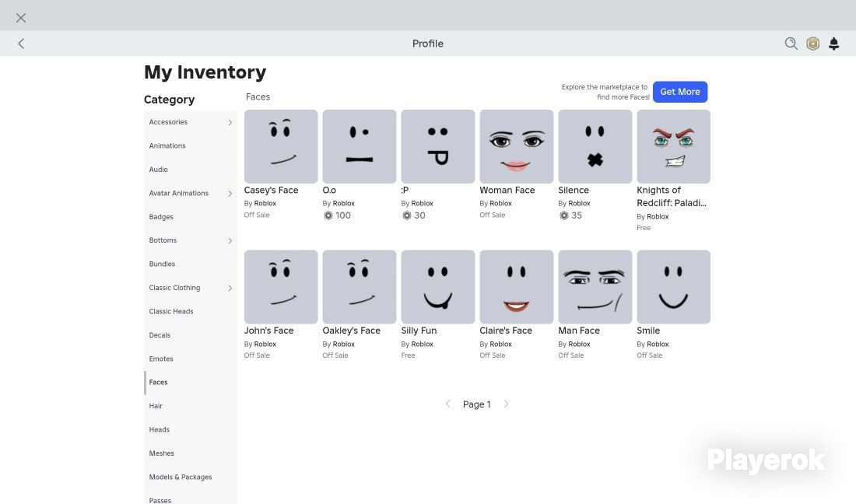This screenshot has height=504, width=856.
Task: Expand the Classic Clothing category arrow
Action: pos(230,288)
